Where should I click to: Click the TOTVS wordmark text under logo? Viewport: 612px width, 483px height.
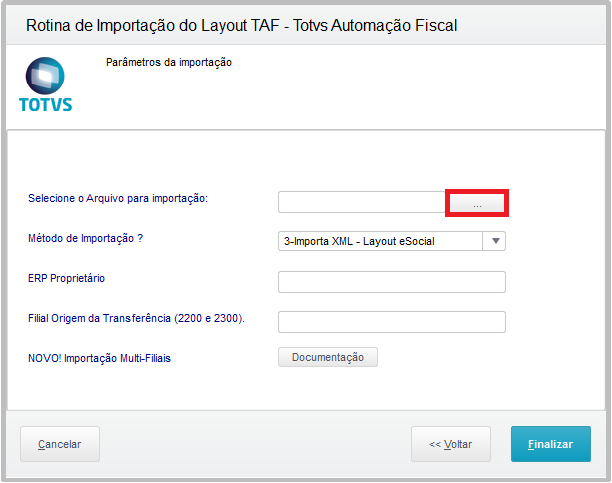46,105
